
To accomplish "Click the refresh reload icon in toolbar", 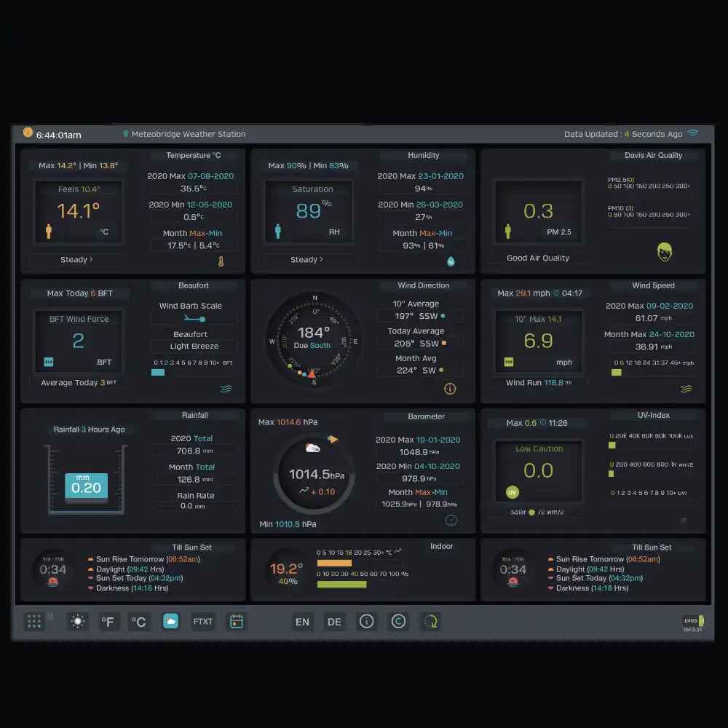I will click(431, 622).
